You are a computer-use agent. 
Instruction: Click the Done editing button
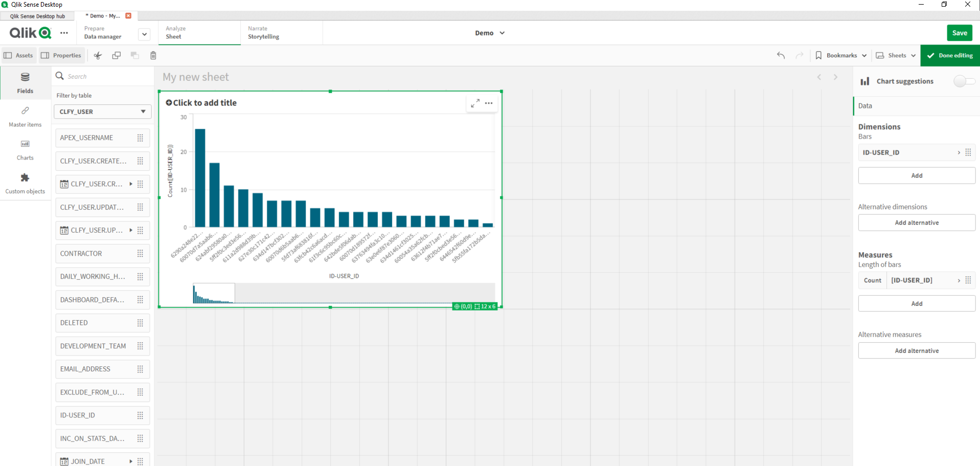tap(950, 55)
